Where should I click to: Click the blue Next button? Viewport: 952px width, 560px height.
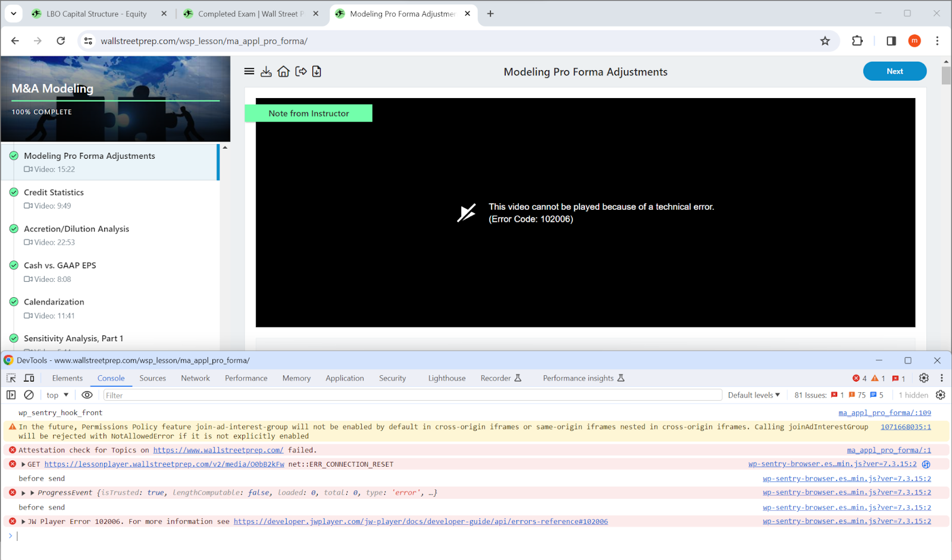894,71
